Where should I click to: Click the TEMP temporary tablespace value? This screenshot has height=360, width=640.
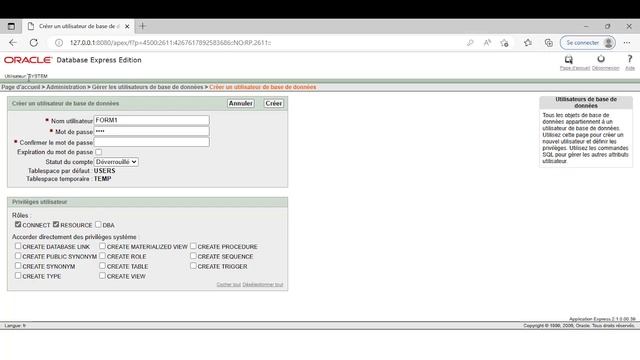[102, 179]
